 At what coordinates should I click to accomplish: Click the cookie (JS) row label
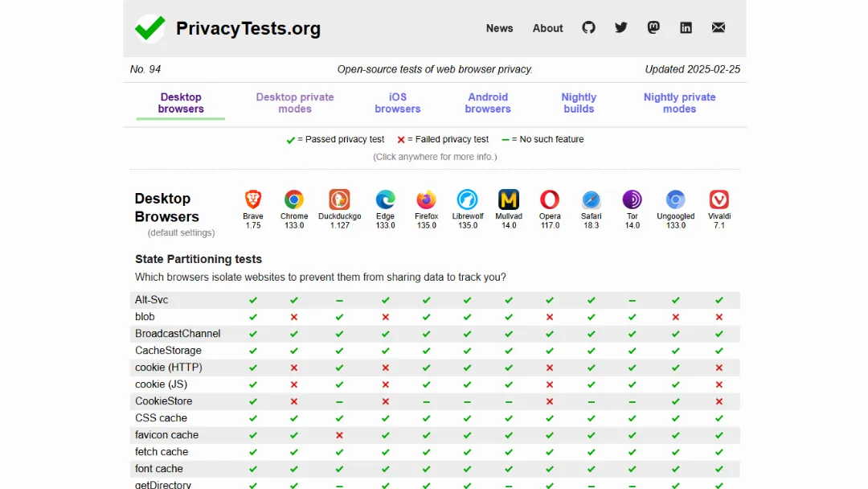(x=161, y=384)
